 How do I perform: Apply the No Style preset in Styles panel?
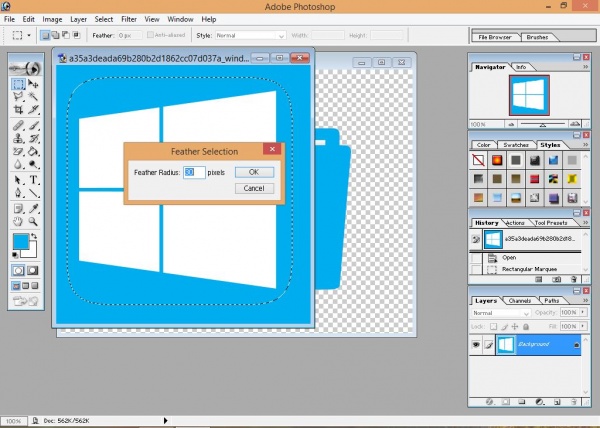(479, 160)
